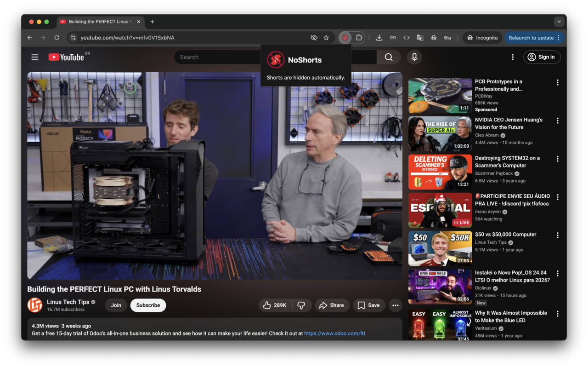Start voice search with the microphone
Viewport: 588px width, 368px height.
414,57
